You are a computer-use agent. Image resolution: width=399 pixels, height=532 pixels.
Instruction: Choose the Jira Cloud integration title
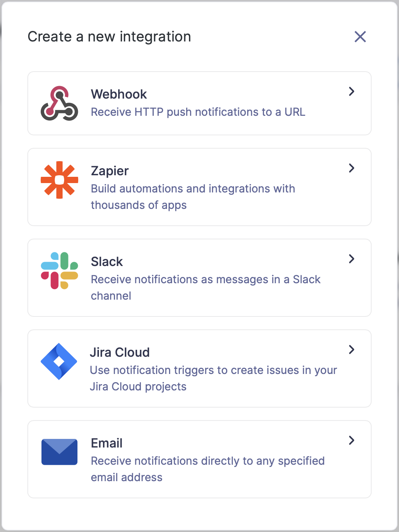[120, 352]
